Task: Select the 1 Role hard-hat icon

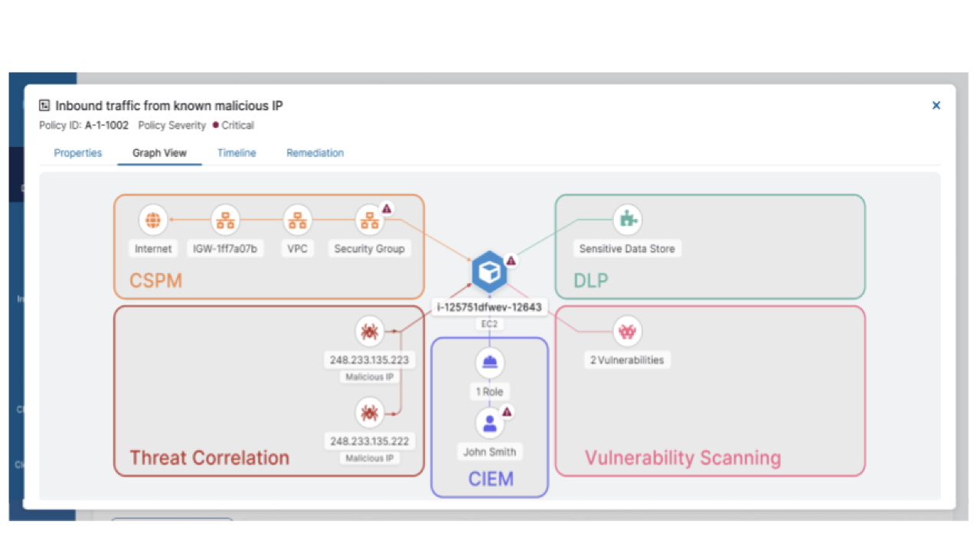Action: (x=490, y=363)
